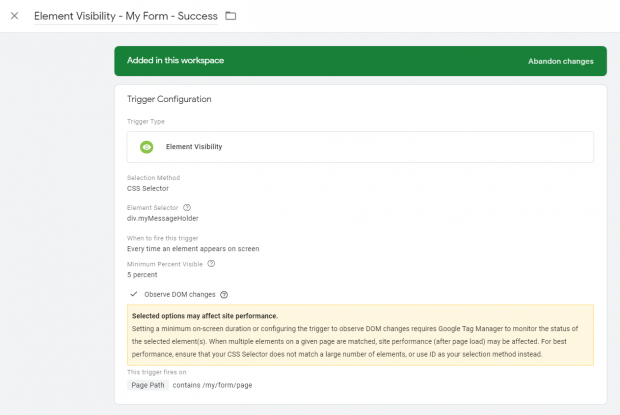620x415 pixels.
Task: Click the Trigger Configuration section heading
Action: click(169, 99)
